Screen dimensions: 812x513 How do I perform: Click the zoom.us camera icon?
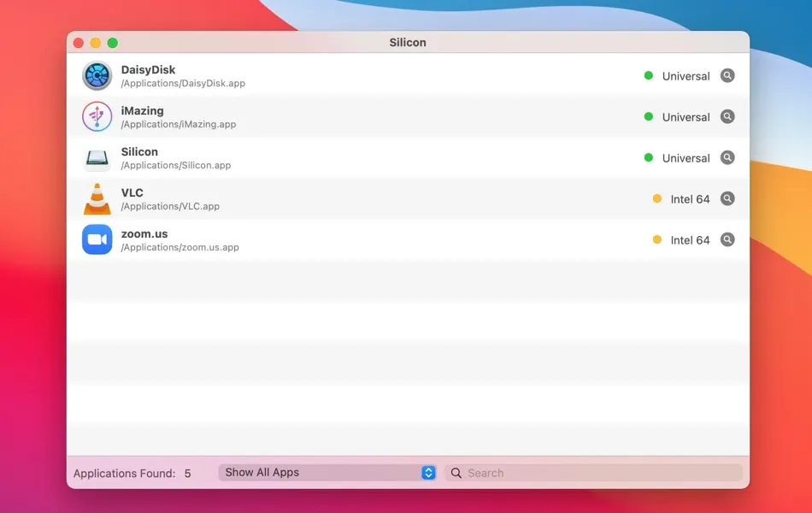pos(97,239)
